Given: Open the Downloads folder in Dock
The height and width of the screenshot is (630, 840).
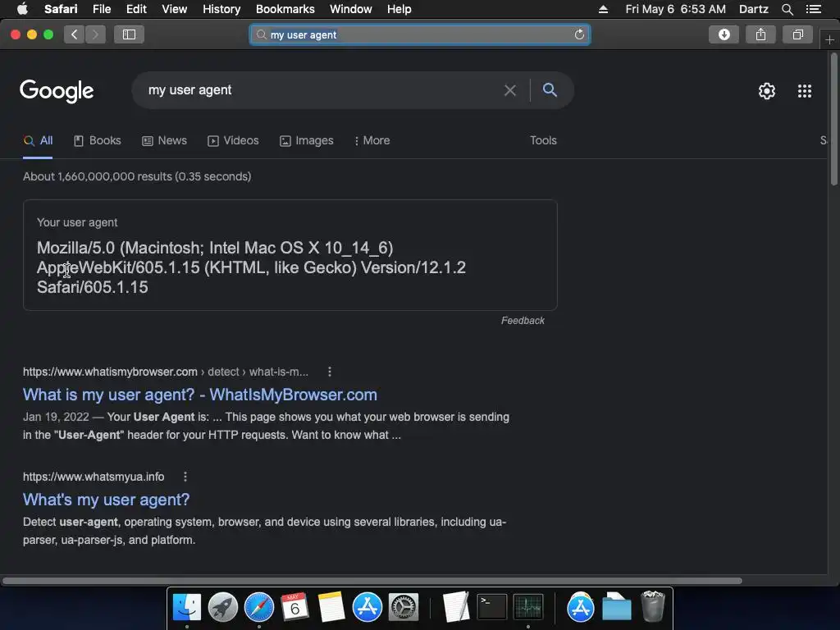Looking at the screenshot, I should 617,607.
